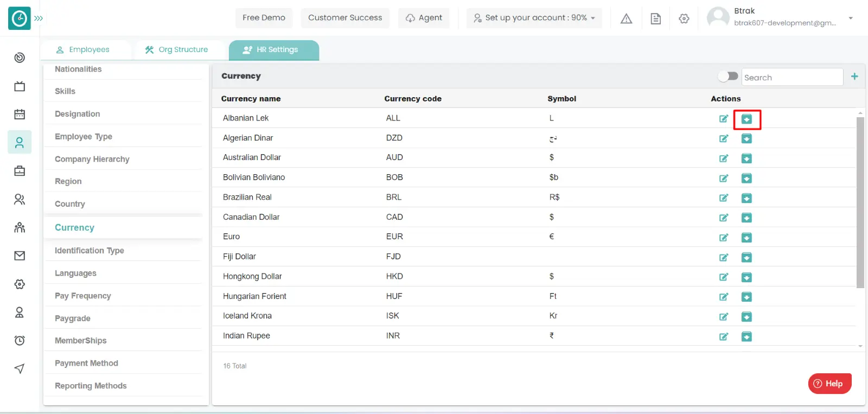Image resolution: width=868 pixels, height=414 pixels.
Task: Expand the sidebar with double chevron
Action: [x=39, y=18]
